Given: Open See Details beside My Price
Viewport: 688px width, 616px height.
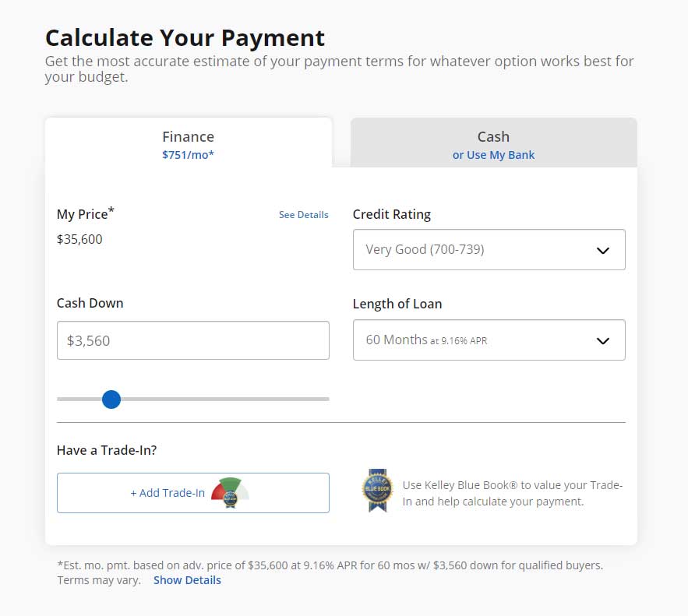Looking at the screenshot, I should tap(303, 215).
